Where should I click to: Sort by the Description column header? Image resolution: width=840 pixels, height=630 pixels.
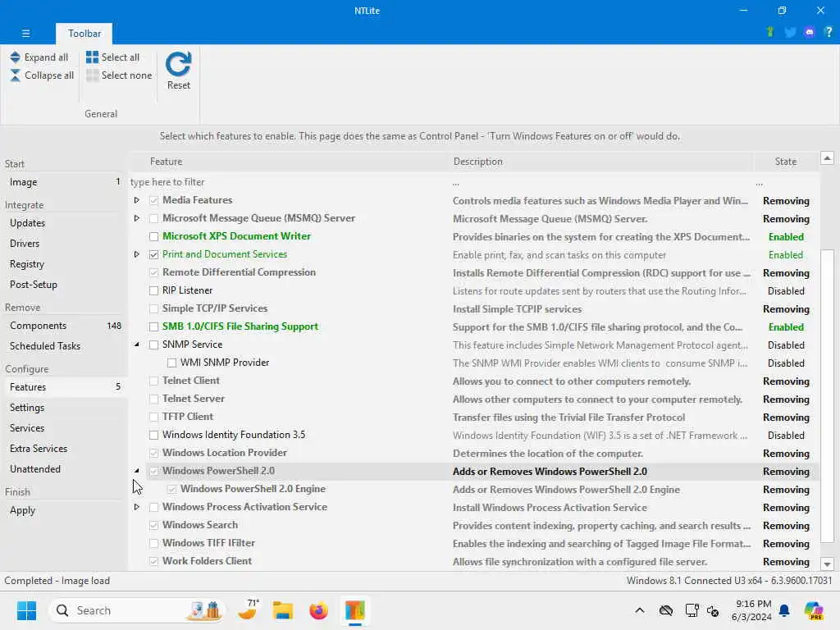[601, 162]
